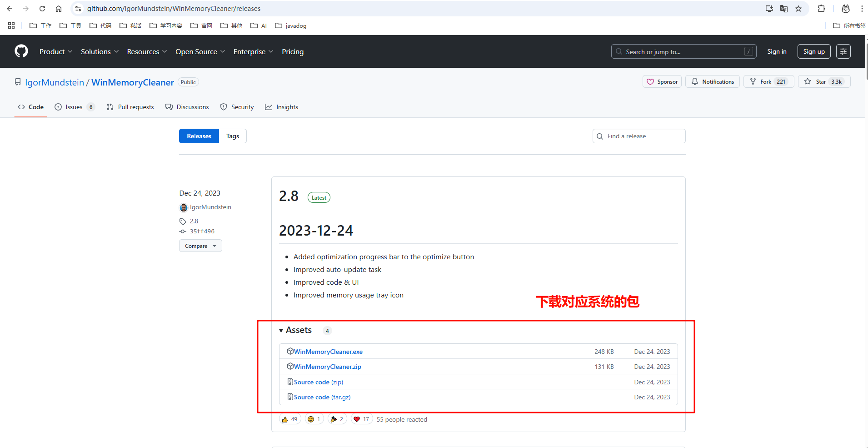Click the site info icon in address bar
Screen dimensions: 868x448
click(x=78, y=9)
